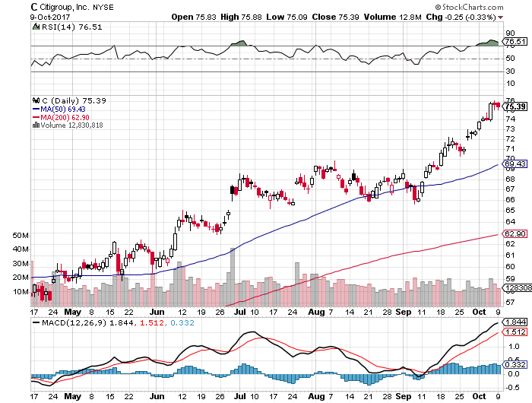Click the 'Volume 12,830,818' legend text
This screenshot has width=532, height=403.
[71, 125]
